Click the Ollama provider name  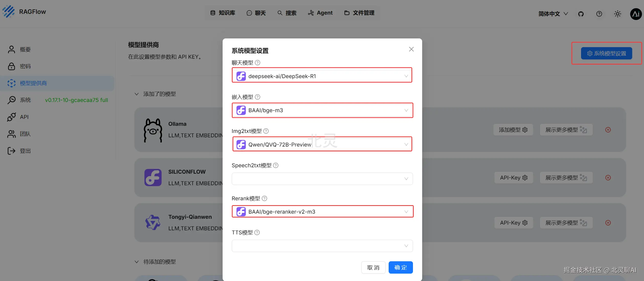177,124
